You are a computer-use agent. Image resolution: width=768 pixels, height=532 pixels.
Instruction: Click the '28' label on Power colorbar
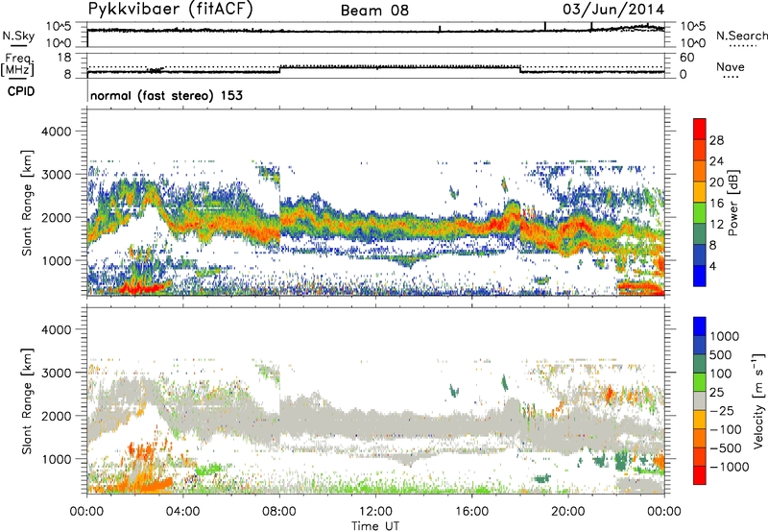pyautogui.click(x=716, y=140)
